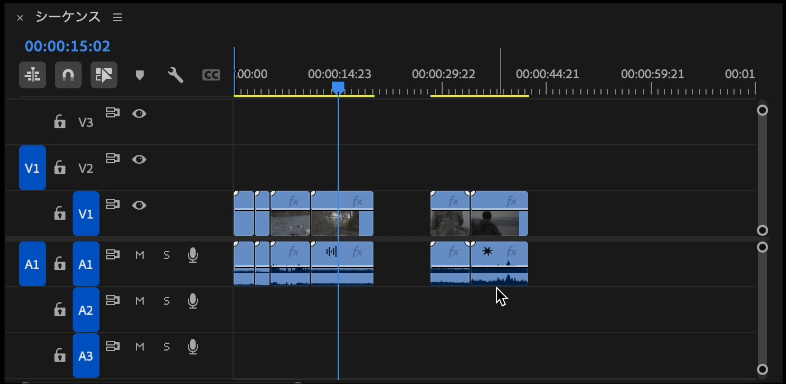786x384 pixels.
Task: Click A1 source patching button
Action: point(32,264)
